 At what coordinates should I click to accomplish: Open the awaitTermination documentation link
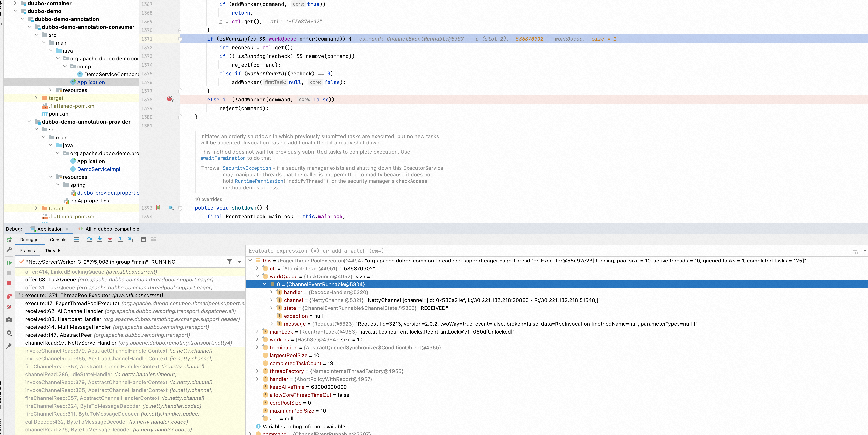click(223, 158)
